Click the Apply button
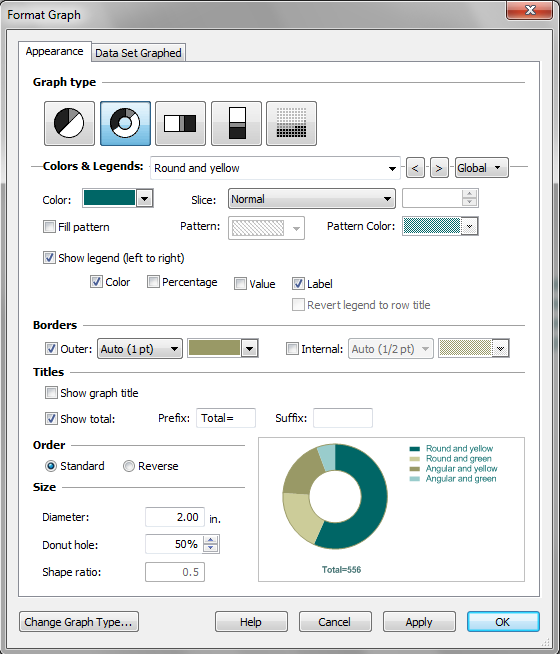This screenshot has height=654, width=560. click(419, 622)
